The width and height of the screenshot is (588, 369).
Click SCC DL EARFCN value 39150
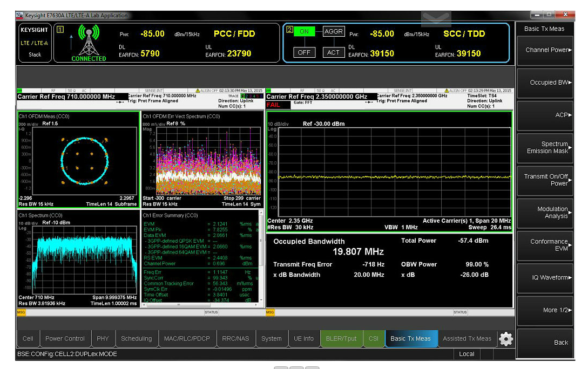[x=382, y=53]
